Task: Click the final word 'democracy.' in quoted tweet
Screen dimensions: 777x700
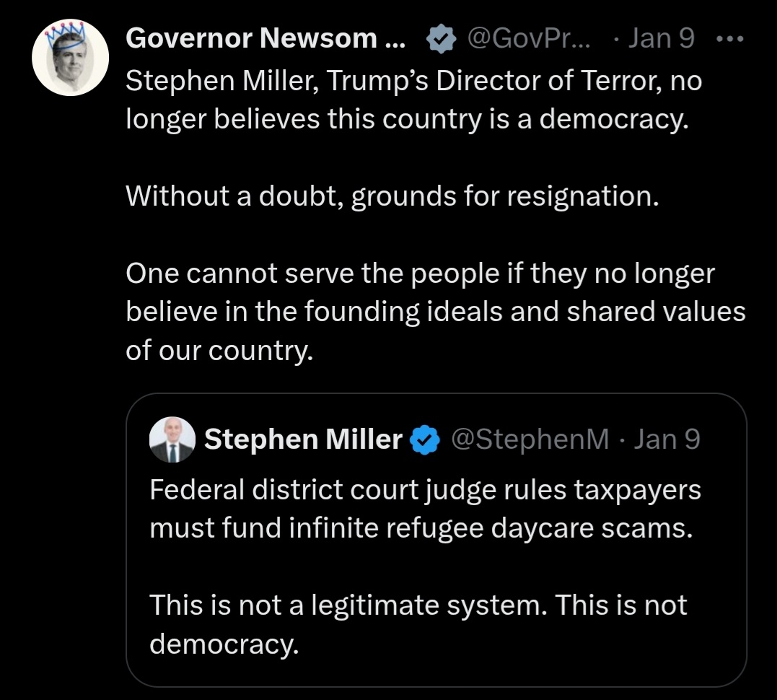Action: [x=224, y=643]
